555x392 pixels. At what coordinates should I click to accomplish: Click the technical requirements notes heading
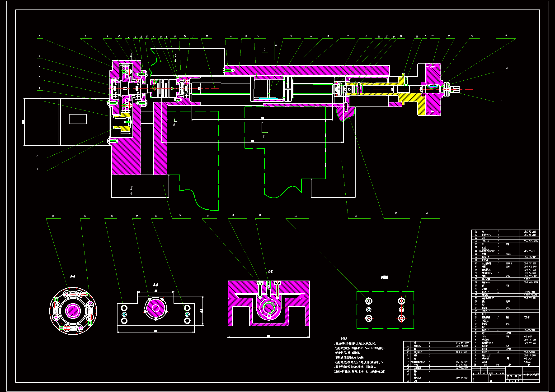point(344,339)
